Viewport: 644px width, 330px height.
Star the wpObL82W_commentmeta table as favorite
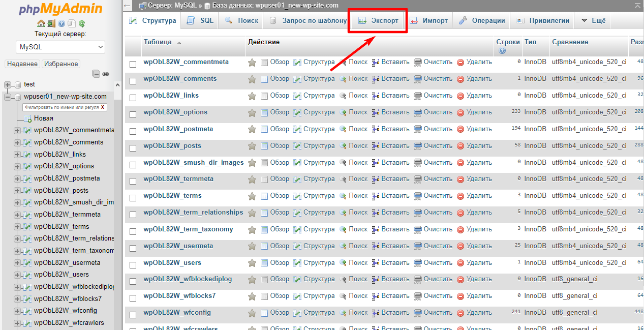point(252,62)
